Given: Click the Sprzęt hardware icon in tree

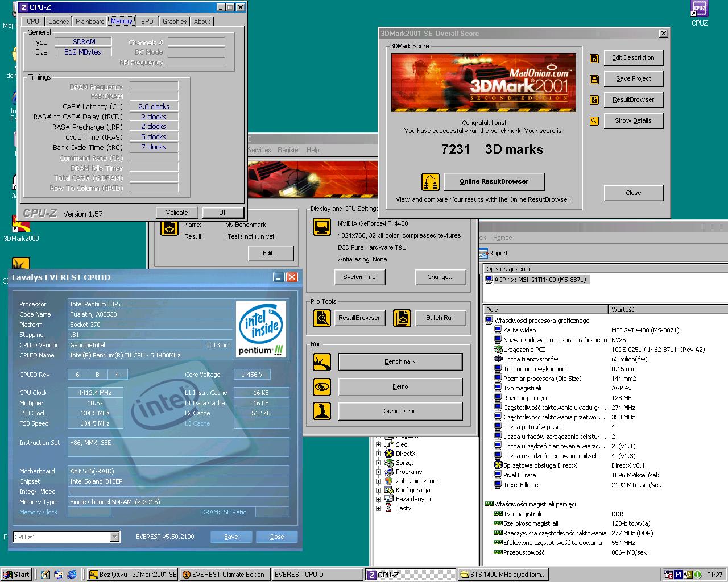Looking at the screenshot, I should pos(389,463).
